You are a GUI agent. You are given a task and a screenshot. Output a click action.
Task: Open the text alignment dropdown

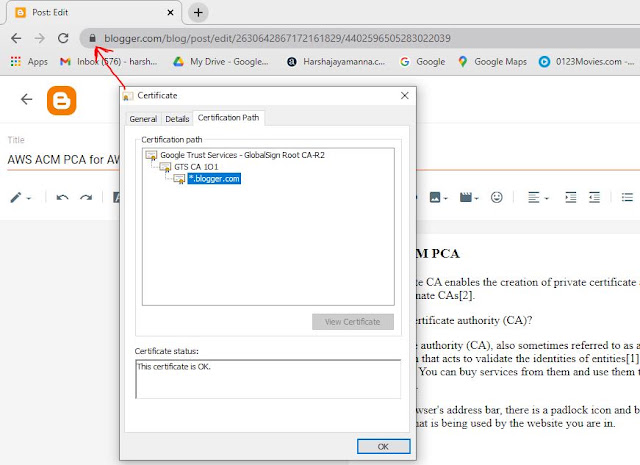538,198
